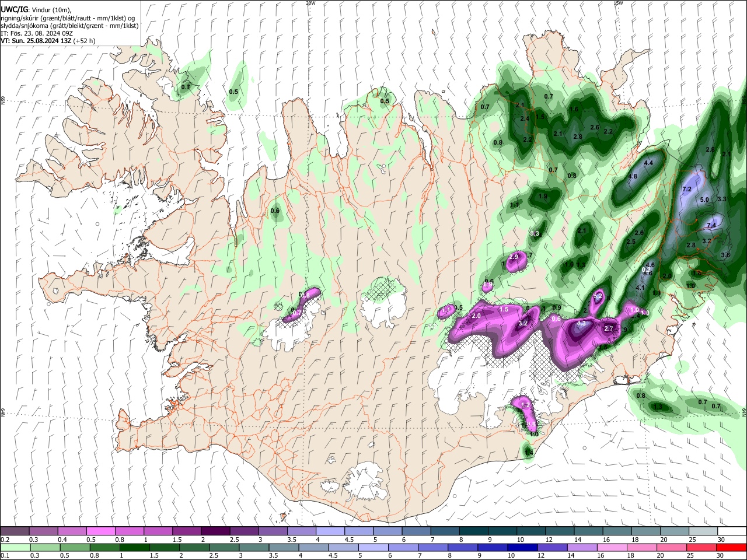Click the 2.5 rainfall label
Viewport: 747px width, 560px height.
tap(631, 242)
